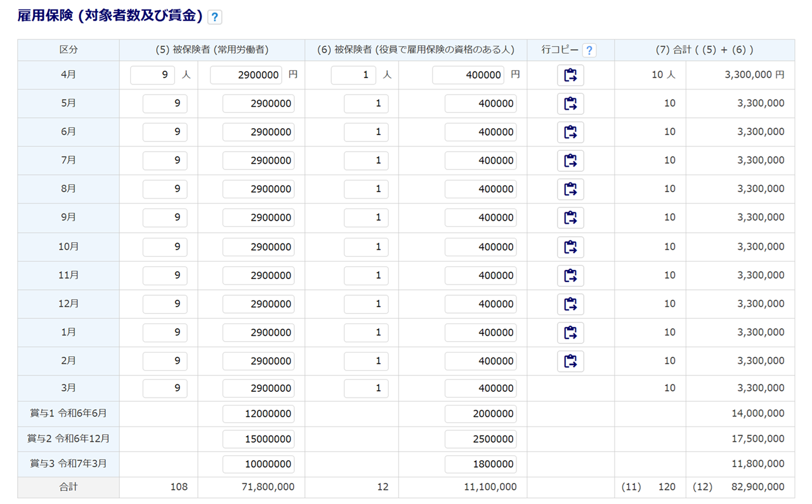
Task: Select the 4月 column (5) wage amount field
Action: 246,75
